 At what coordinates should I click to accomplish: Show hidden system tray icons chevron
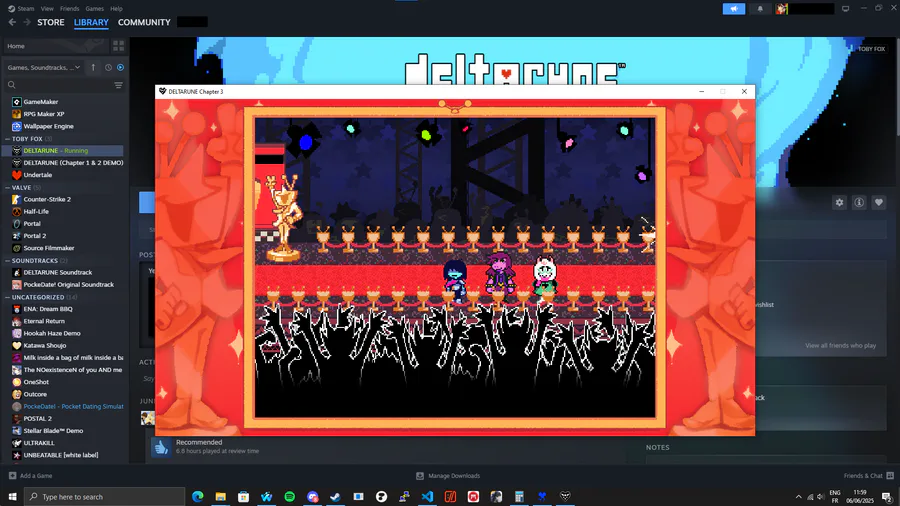coord(798,497)
